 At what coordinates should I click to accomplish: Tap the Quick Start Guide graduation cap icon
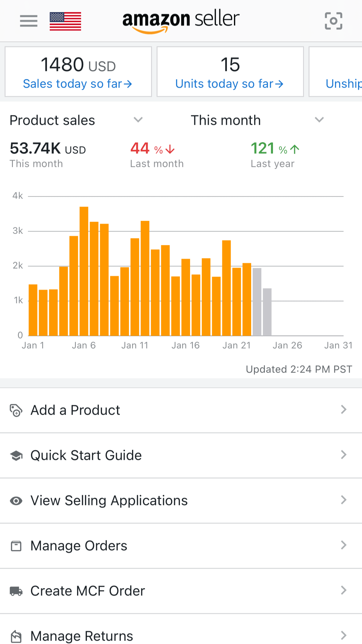coord(16,456)
